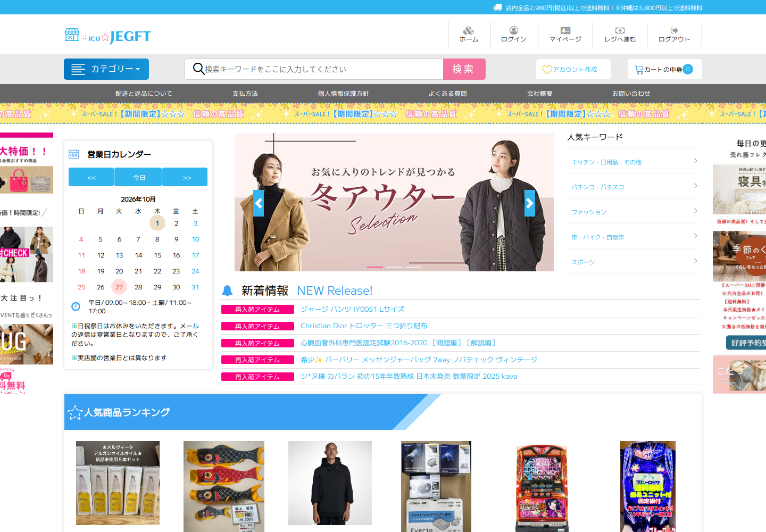Open the black hoodie product thumbnail
Screen dimensions: 766x532
click(330, 483)
